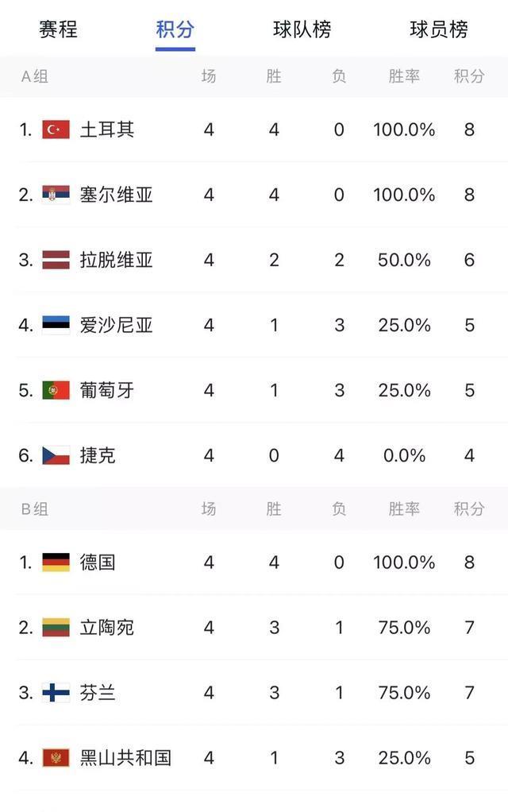This screenshot has height=812, width=508.
Task: Switch to the 球队榜 tab
Action: [x=302, y=29]
